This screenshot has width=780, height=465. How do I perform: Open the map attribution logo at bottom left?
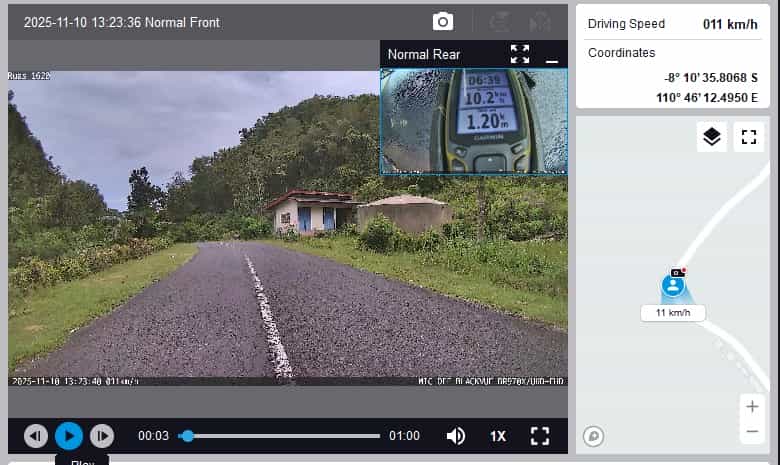(593, 436)
